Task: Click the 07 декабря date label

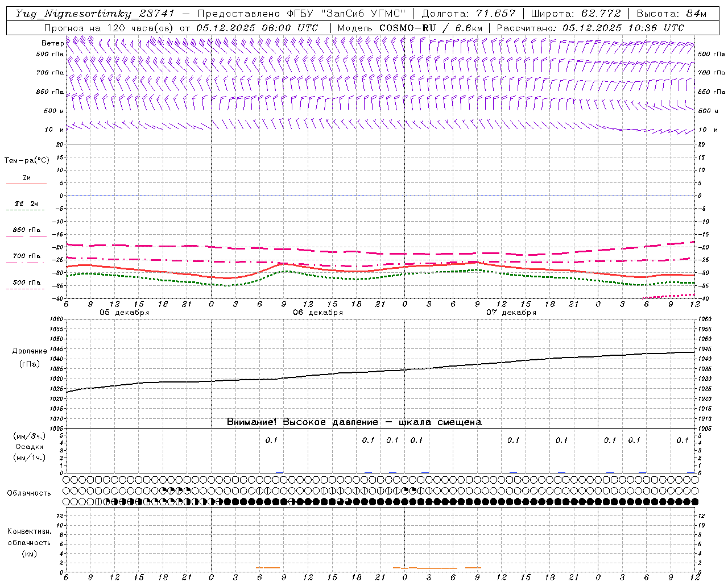Action: (511, 313)
